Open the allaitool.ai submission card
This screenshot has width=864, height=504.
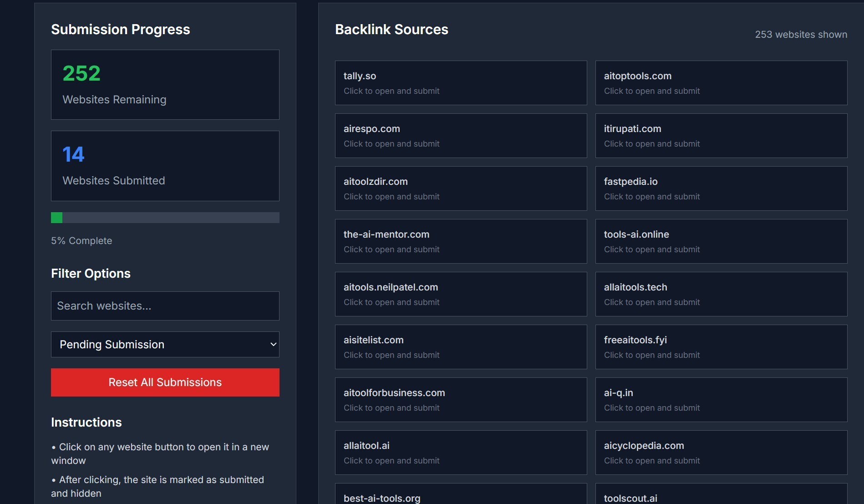coord(461,453)
